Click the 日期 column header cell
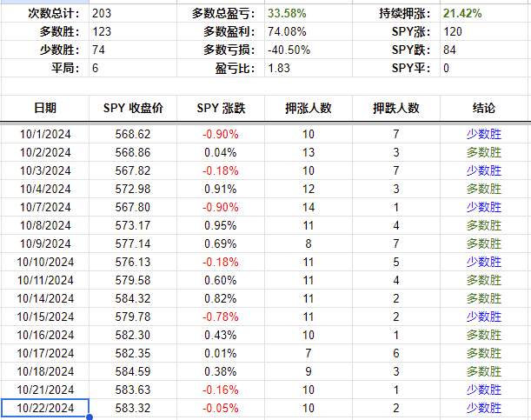The image size is (531, 420). point(45,108)
